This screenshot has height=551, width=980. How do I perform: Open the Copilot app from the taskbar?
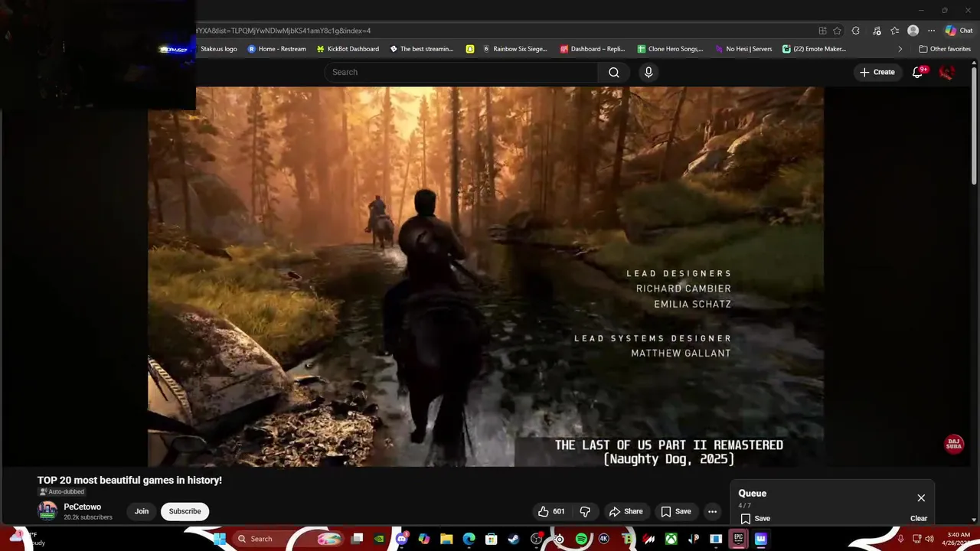(x=424, y=539)
